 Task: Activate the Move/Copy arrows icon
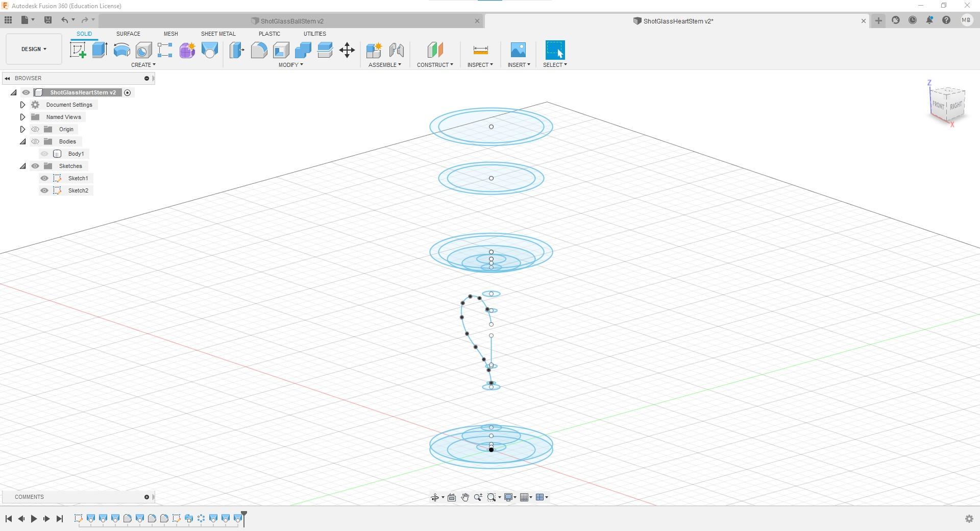tap(347, 50)
